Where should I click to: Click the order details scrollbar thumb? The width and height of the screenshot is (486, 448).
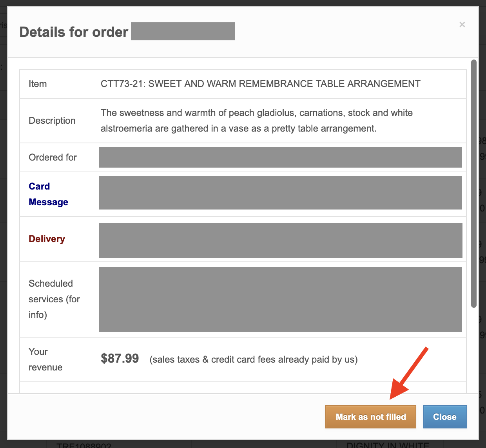(474, 183)
